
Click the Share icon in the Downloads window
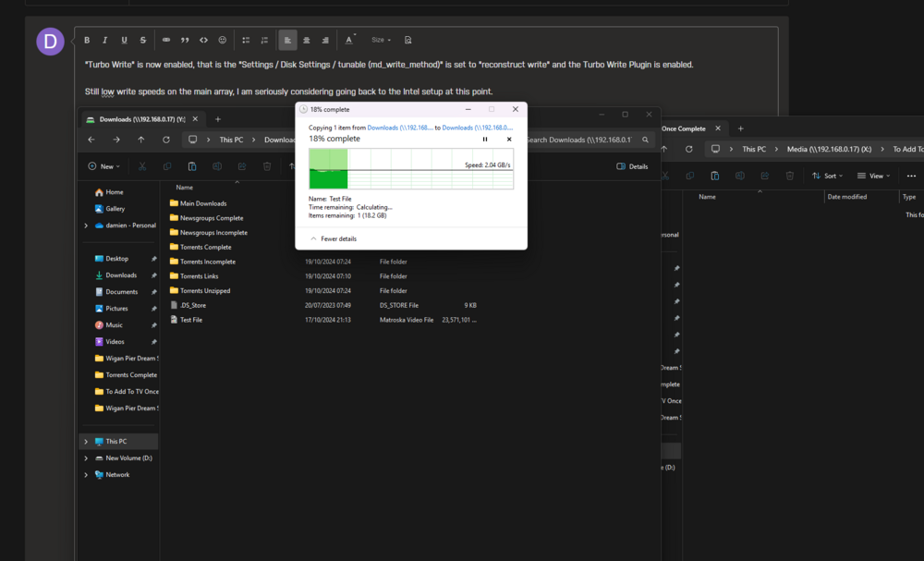click(241, 166)
